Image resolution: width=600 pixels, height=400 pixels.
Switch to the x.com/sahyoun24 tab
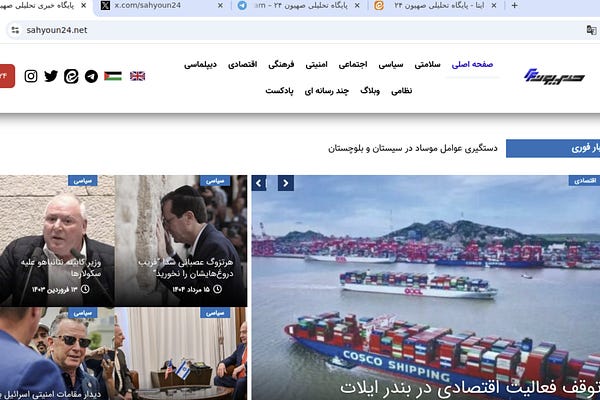pos(161,6)
